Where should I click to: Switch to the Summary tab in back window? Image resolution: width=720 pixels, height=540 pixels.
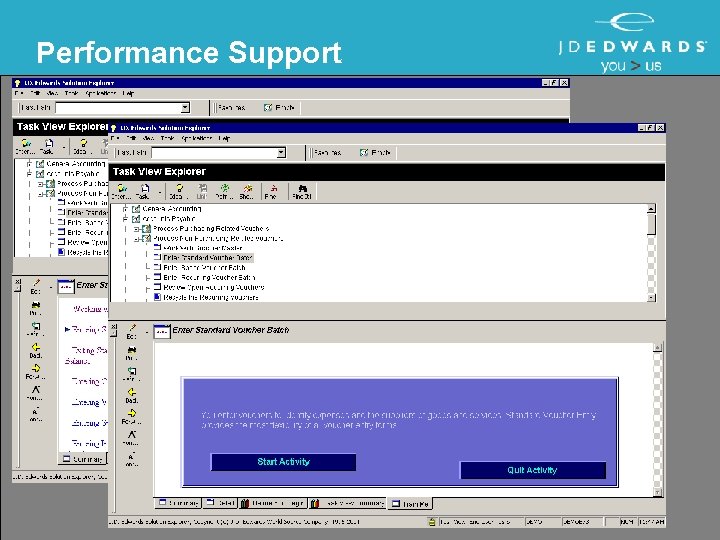[x=83, y=459]
